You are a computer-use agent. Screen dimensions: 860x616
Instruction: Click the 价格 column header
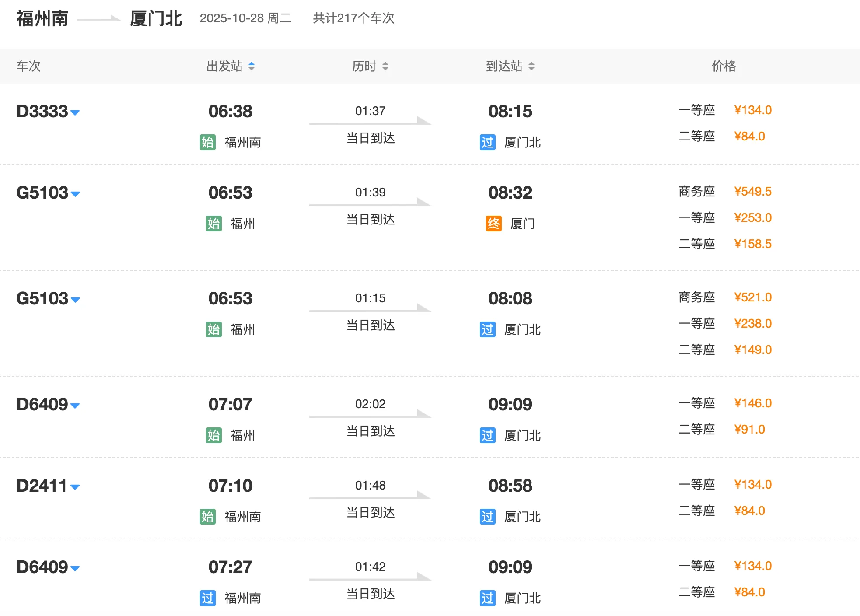point(724,66)
